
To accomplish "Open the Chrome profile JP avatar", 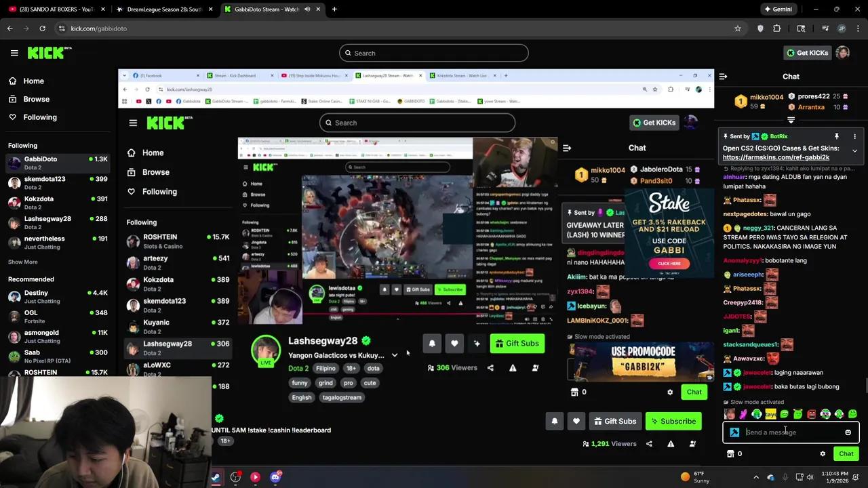I will [842, 28].
